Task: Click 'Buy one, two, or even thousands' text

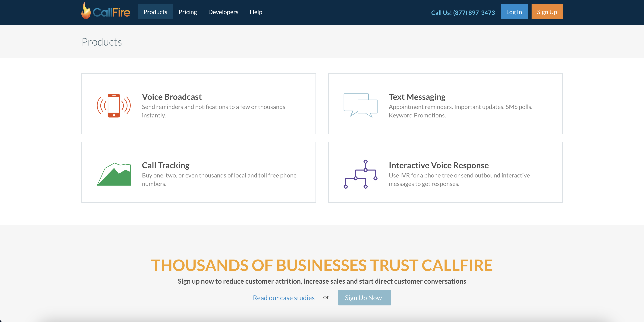Action: click(219, 179)
